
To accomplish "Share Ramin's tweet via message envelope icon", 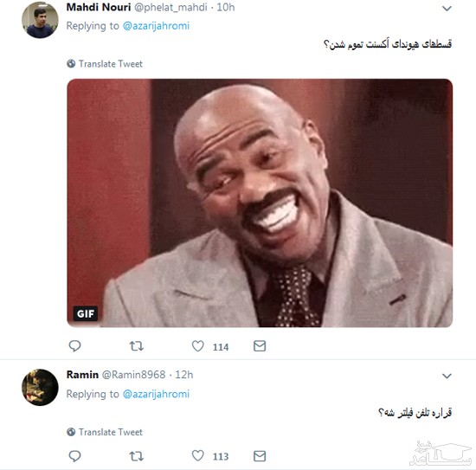I will click(x=260, y=456).
